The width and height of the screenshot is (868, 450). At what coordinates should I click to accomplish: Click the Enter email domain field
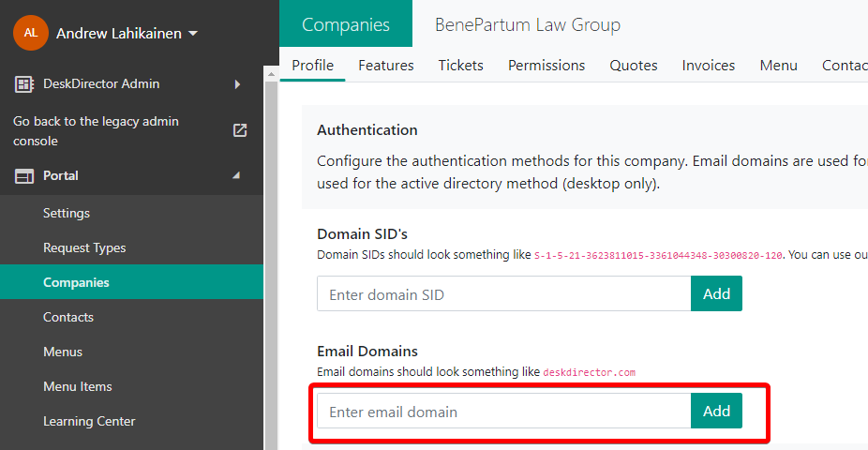pyautogui.click(x=503, y=411)
